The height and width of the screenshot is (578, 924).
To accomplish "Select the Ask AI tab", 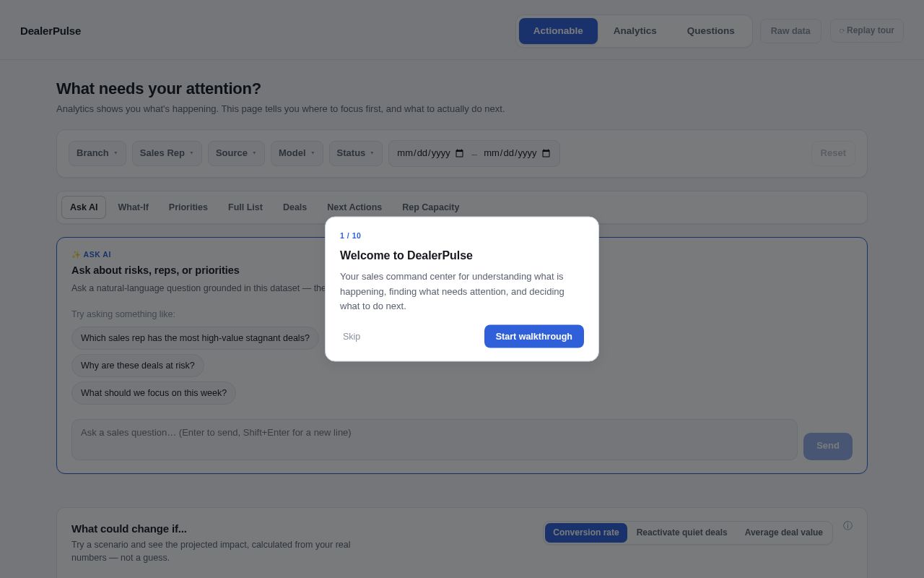I will pos(84,207).
